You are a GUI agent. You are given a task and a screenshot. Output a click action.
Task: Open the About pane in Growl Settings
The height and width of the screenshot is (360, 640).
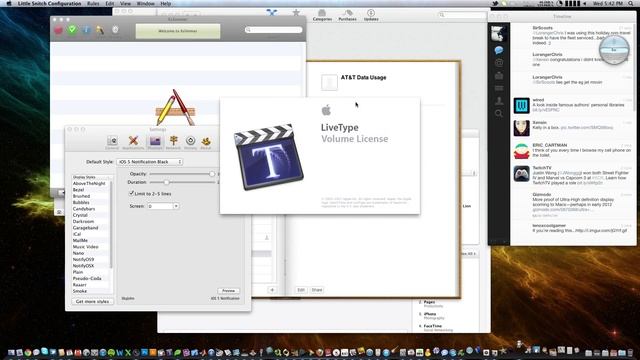(206, 142)
